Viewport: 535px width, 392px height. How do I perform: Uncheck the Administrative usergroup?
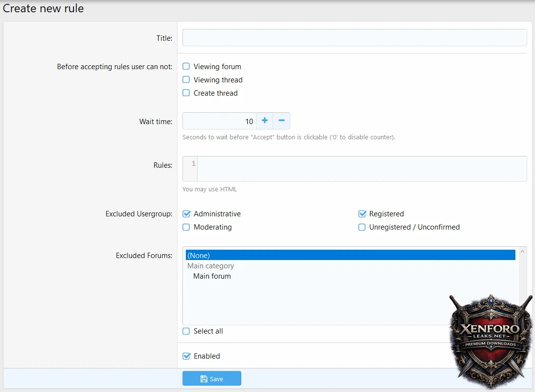186,214
